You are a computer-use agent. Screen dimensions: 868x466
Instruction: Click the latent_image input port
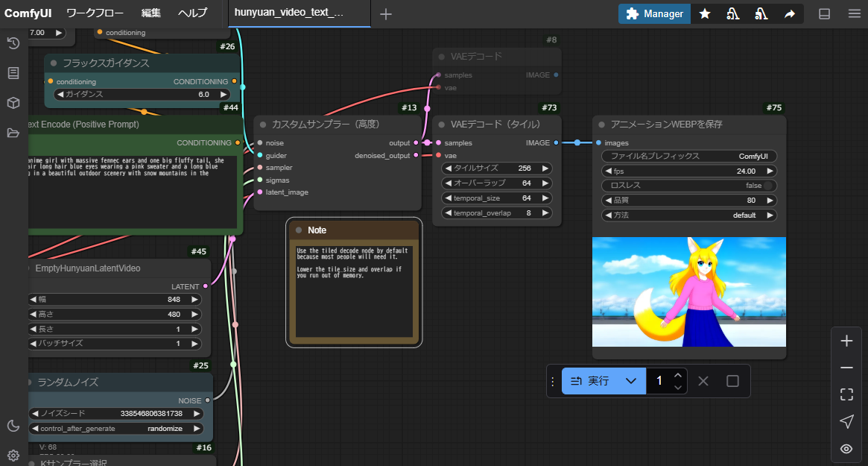pos(260,192)
